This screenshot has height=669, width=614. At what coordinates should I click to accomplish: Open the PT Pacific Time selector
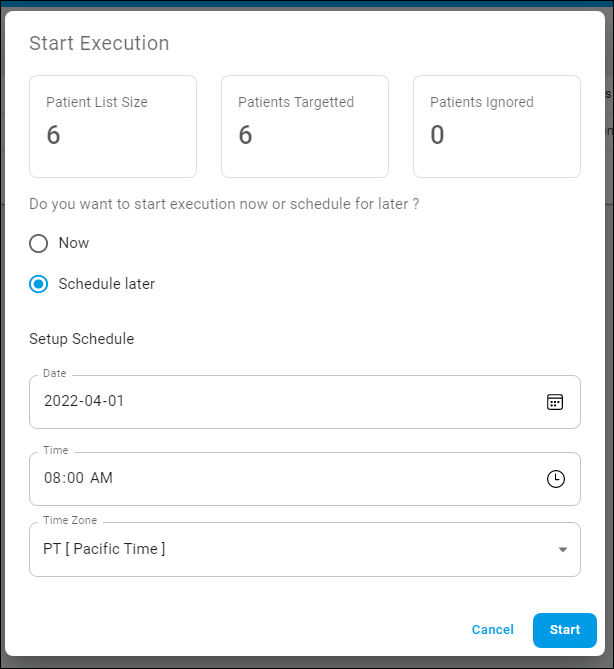pyautogui.click(x=305, y=550)
